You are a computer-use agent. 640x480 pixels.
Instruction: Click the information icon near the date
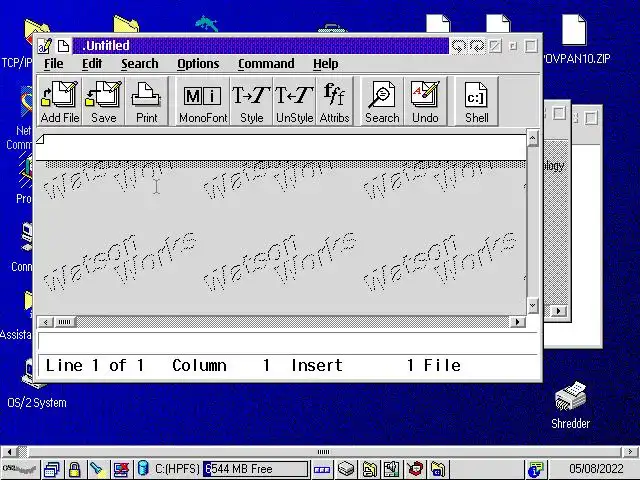[535, 469]
